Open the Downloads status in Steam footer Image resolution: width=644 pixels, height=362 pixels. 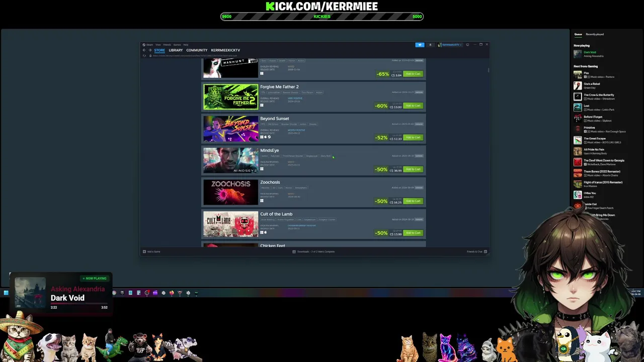coord(314,251)
